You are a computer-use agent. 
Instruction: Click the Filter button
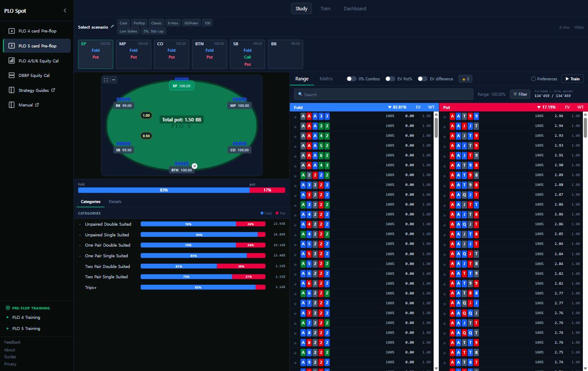coord(520,94)
